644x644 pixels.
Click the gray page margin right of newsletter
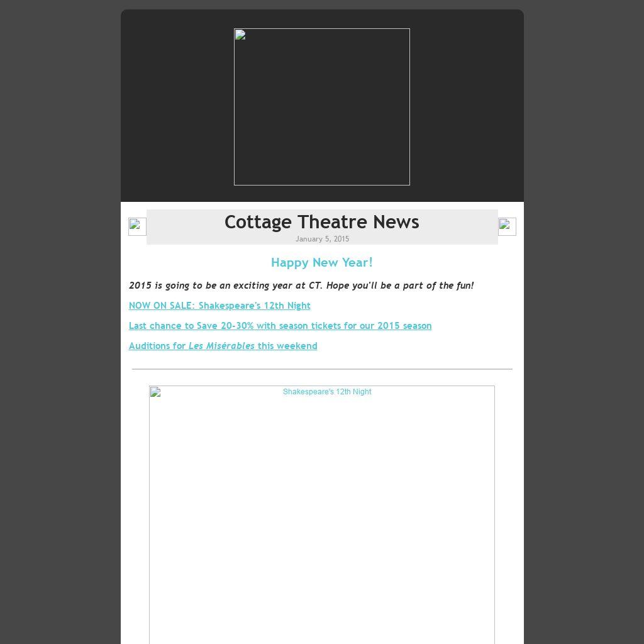pyautogui.click(x=584, y=314)
